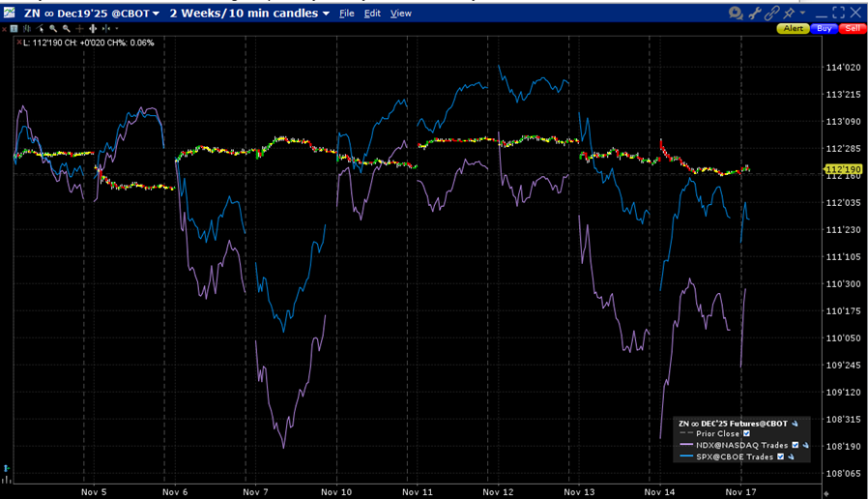Viewport: 868px width, 499px height.
Task: Close the chart toolbar with red X
Action: pyautogui.click(x=5, y=29)
